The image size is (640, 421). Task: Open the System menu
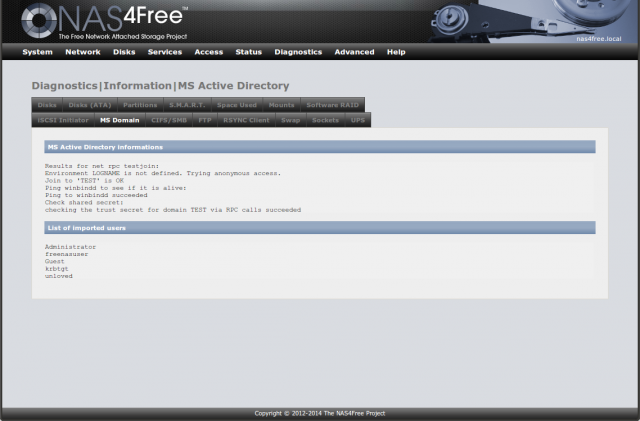tap(38, 52)
